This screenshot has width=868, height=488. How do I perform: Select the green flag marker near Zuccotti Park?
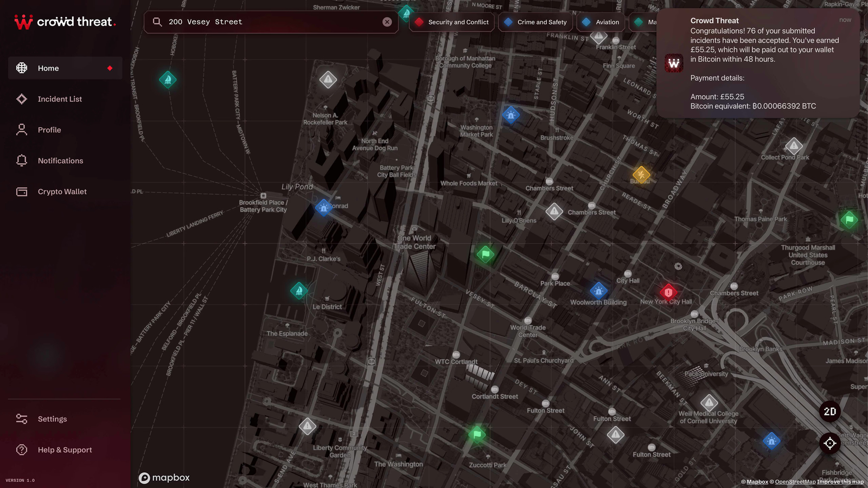coord(477,434)
